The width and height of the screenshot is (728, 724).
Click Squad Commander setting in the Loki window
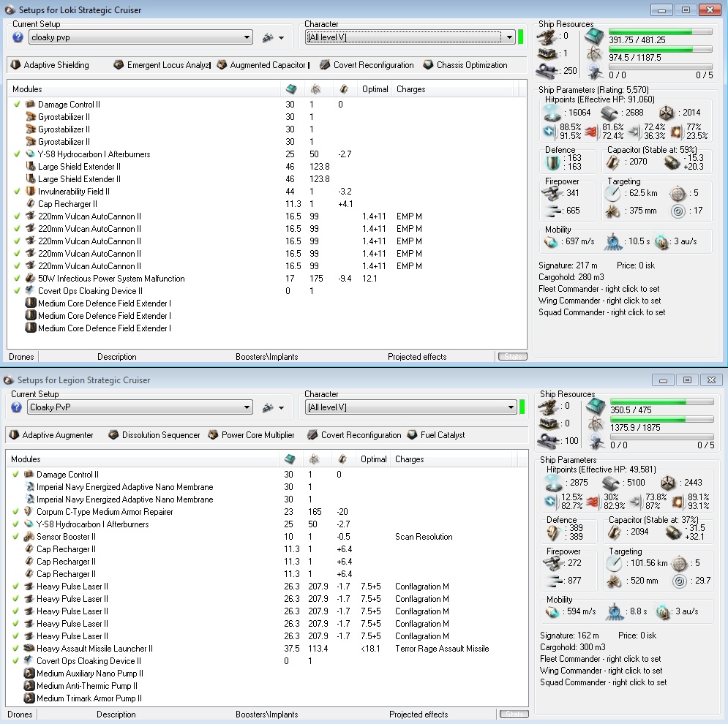click(x=601, y=312)
